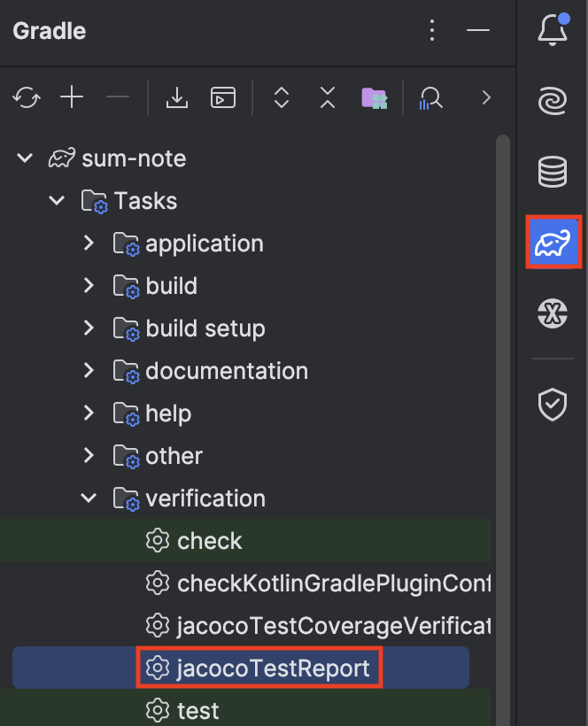Click the Collapse All toolbar icon
This screenshot has width=588, height=726.
tap(328, 97)
